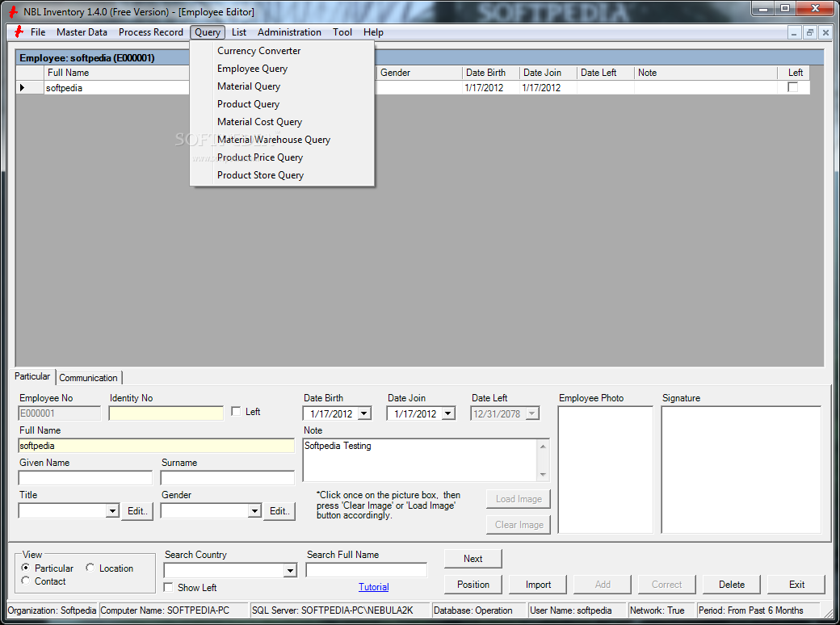Click the Given Name input field
840x625 pixels.
[86, 478]
